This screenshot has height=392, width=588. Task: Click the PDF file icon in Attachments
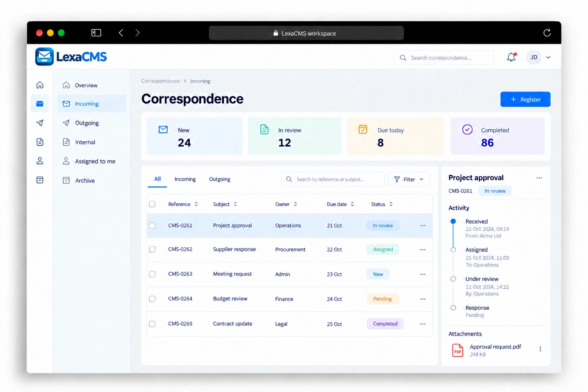[x=457, y=350]
